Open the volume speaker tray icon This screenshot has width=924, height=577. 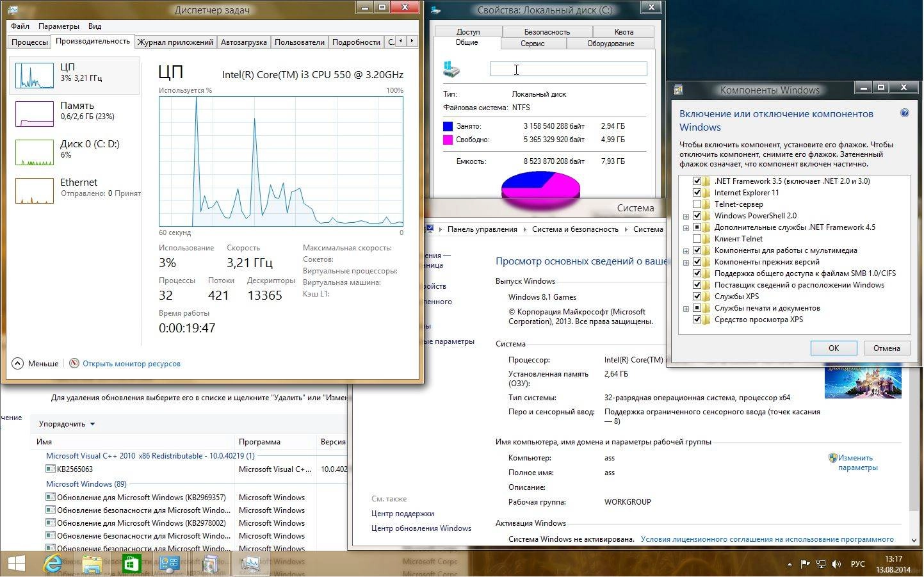(836, 564)
